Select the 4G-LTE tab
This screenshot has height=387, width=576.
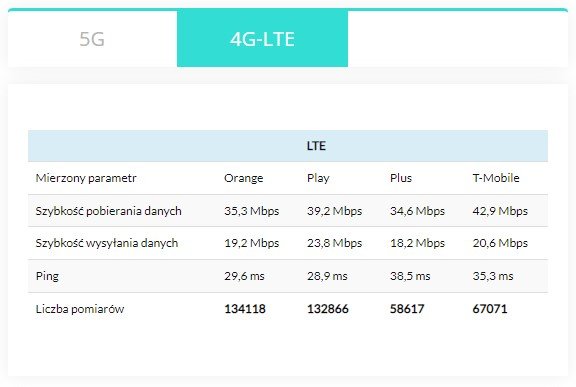point(262,39)
